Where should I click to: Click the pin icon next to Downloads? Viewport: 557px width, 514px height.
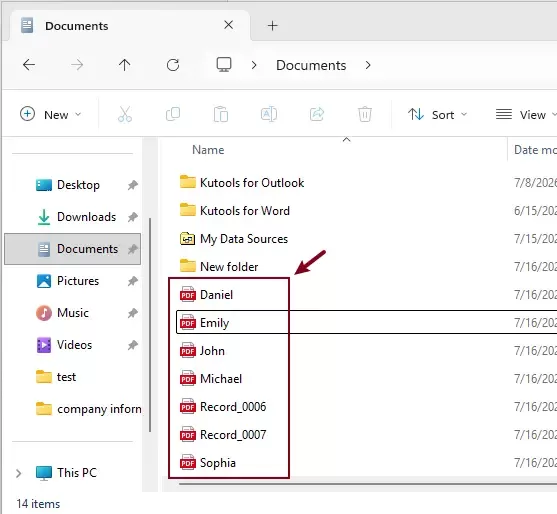click(x=133, y=217)
